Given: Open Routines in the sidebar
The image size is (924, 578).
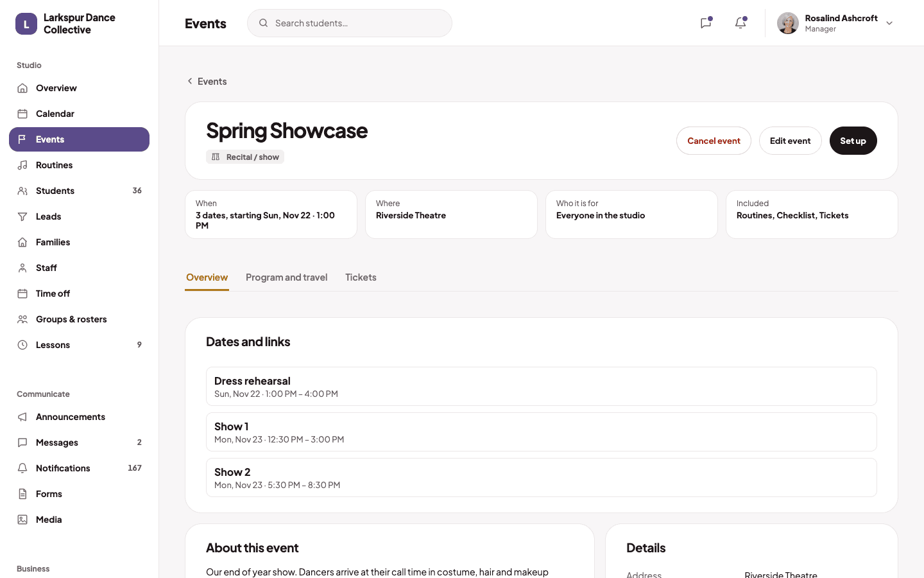Looking at the screenshot, I should (x=79, y=165).
